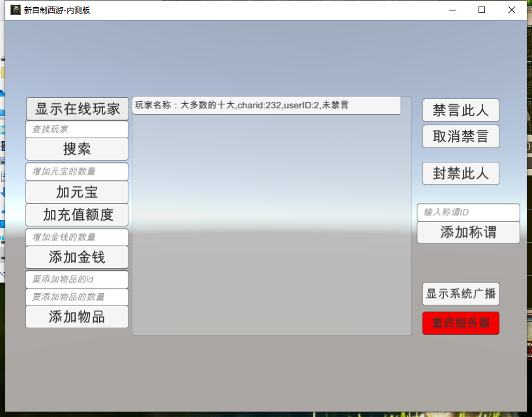Click the red 重启服务器 button to restart server
Viewport: 532px width, 417px height.
(460, 322)
